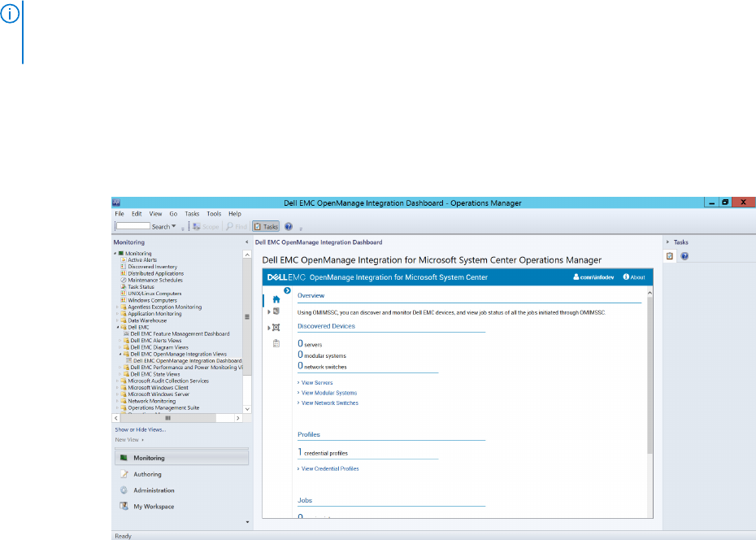Click the dashboard content vertical scrollbar
The width and height of the screenshot is (756, 540).
(x=650, y=375)
